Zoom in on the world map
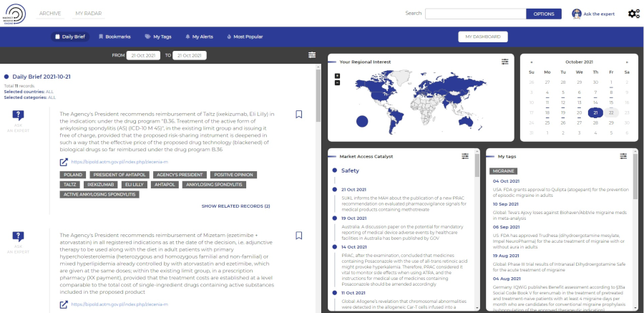Image resolution: width=644 pixels, height=313 pixels. point(337,76)
